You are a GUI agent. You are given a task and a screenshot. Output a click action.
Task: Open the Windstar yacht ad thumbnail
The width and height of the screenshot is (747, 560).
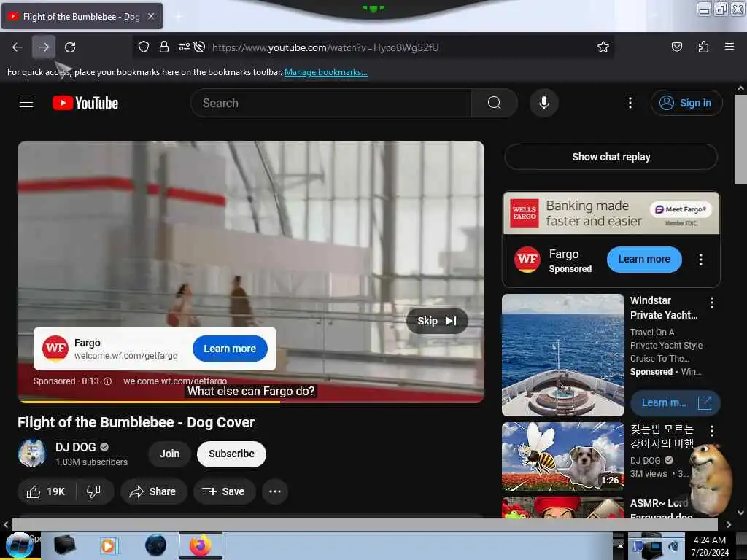tap(563, 355)
